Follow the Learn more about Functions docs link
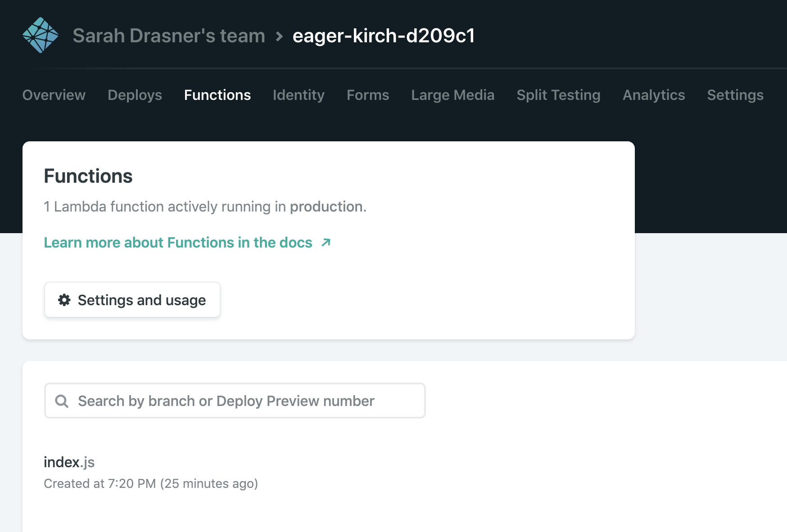Viewport: 787px width, 532px height. point(187,243)
